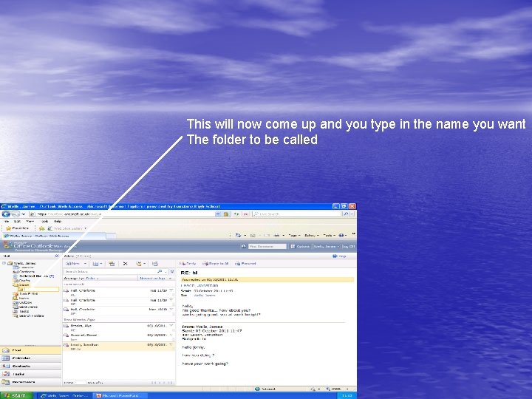Open the Newest on top sort dropdown

pyautogui.click(x=154, y=279)
